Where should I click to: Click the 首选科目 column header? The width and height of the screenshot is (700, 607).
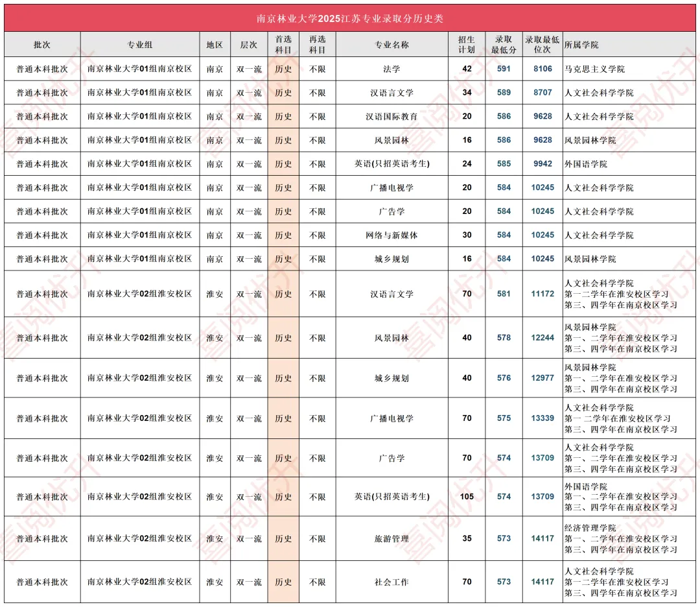click(283, 45)
